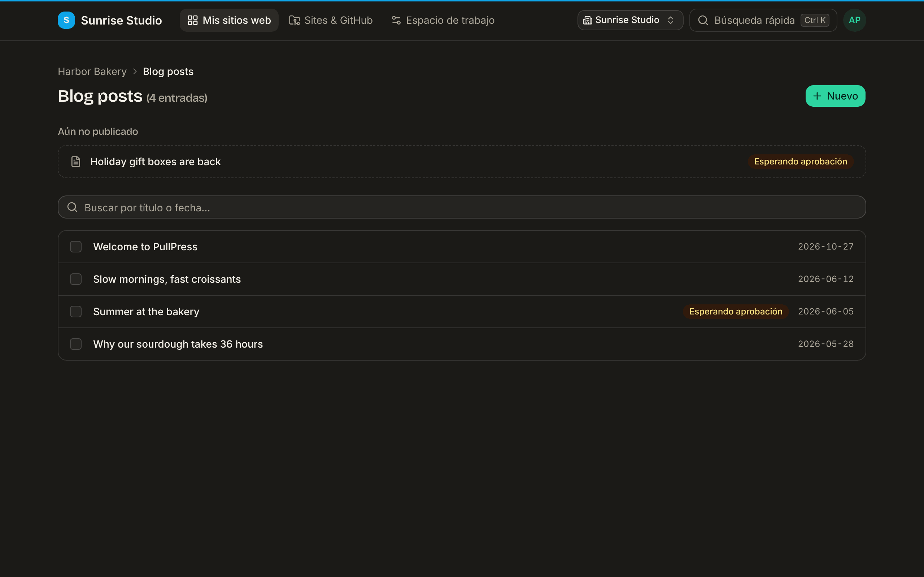Focus the Buscar por título o fecha field
Image resolution: width=924 pixels, height=577 pixels.
click(x=462, y=207)
